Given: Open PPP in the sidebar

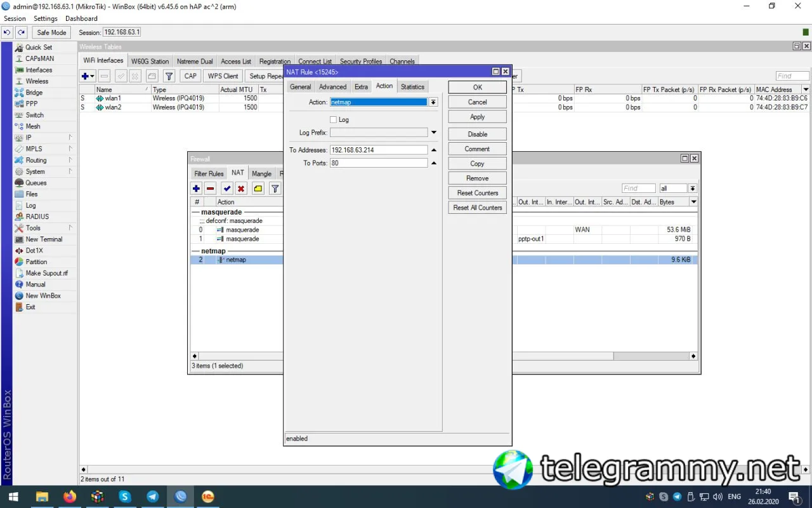Looking at the screenshot, I should click(32, 104).
